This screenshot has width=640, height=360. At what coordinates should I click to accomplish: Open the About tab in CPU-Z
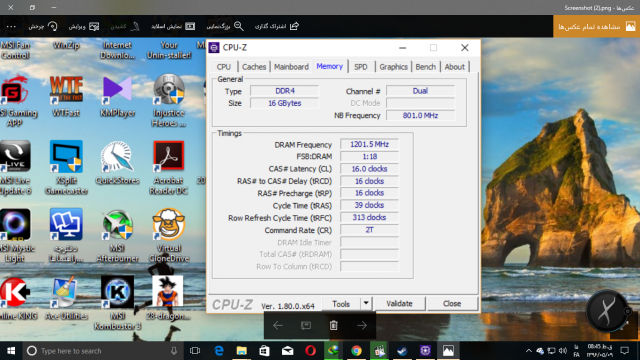pos(454,67)
